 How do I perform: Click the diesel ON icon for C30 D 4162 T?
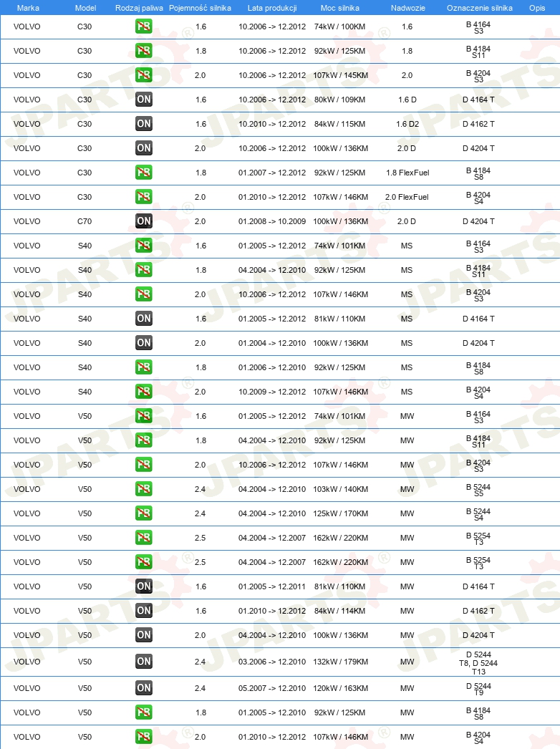tap(144, 124)
